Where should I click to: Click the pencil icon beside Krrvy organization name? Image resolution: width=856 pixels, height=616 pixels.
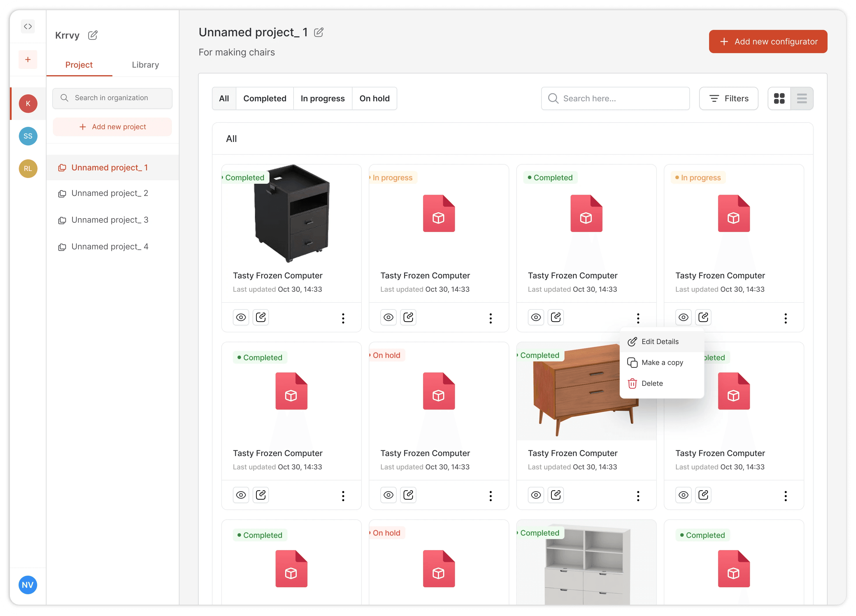[x=92, y=35]
